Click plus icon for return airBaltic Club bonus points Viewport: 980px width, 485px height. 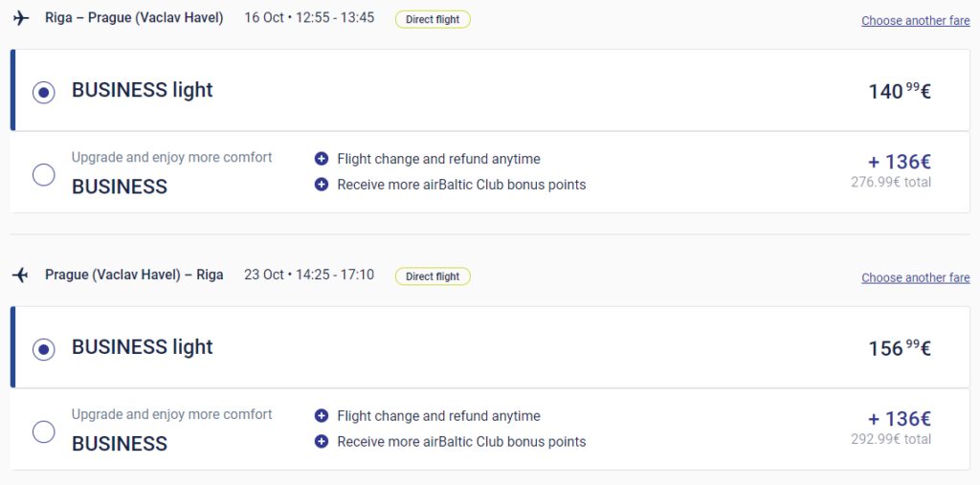click(x=322, y=442)
